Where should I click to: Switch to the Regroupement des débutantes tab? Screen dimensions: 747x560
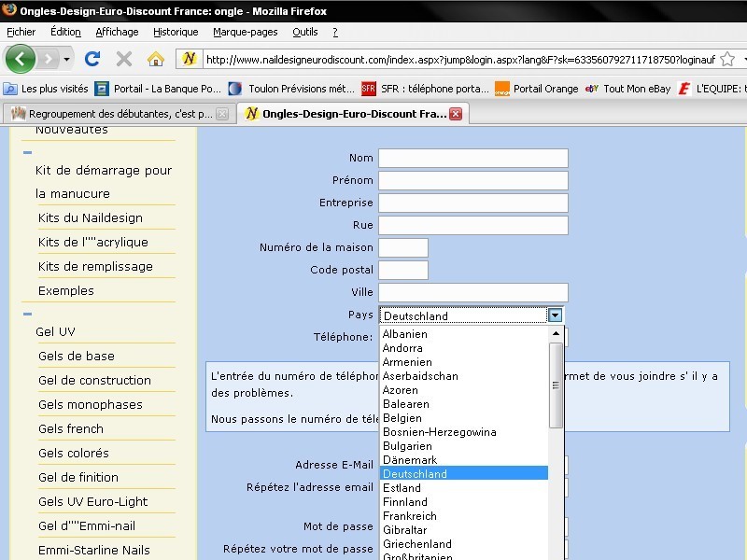[112, 114]
